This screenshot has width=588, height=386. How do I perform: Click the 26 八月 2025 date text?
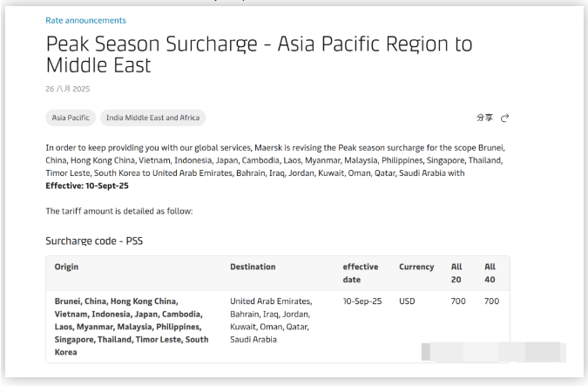(67, 89)
